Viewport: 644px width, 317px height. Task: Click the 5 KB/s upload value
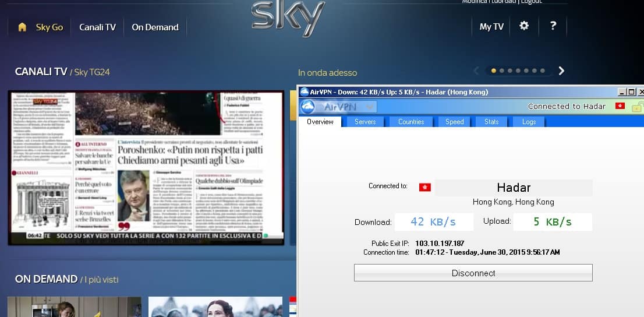coord(553,221)
